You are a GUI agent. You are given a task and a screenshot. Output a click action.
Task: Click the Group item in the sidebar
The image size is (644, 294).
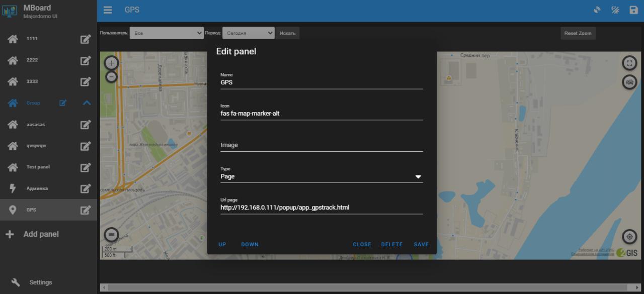point(33,103)
